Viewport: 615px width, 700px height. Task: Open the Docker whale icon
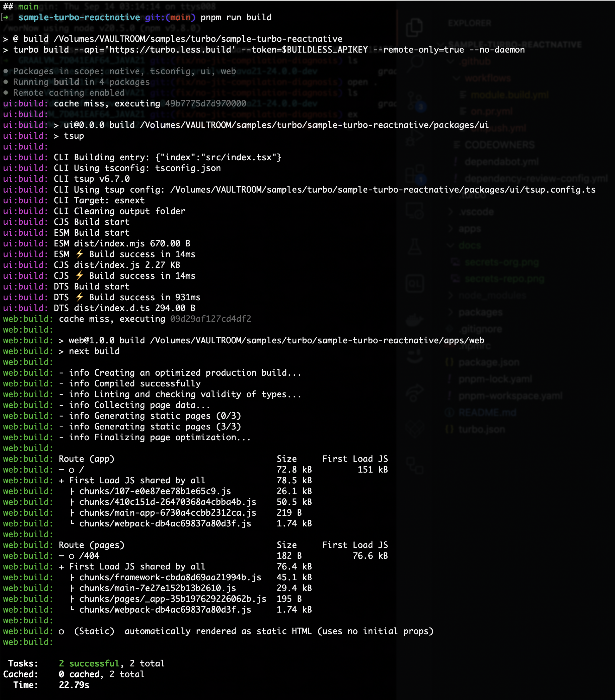click(x=415, y=321)
